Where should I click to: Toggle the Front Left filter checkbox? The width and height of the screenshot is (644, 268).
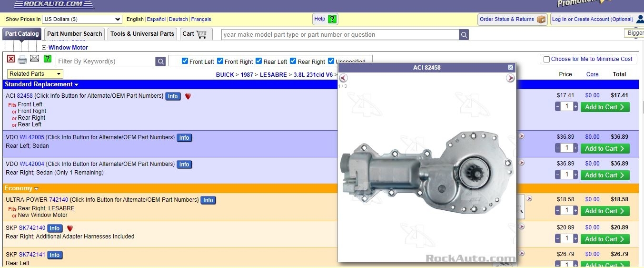tap(185, 61)
